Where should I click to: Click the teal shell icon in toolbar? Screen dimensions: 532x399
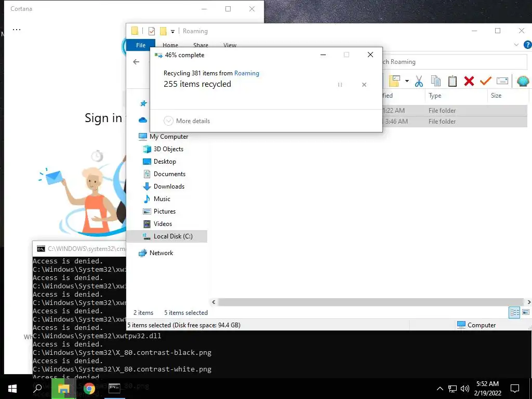pos(523,81)
